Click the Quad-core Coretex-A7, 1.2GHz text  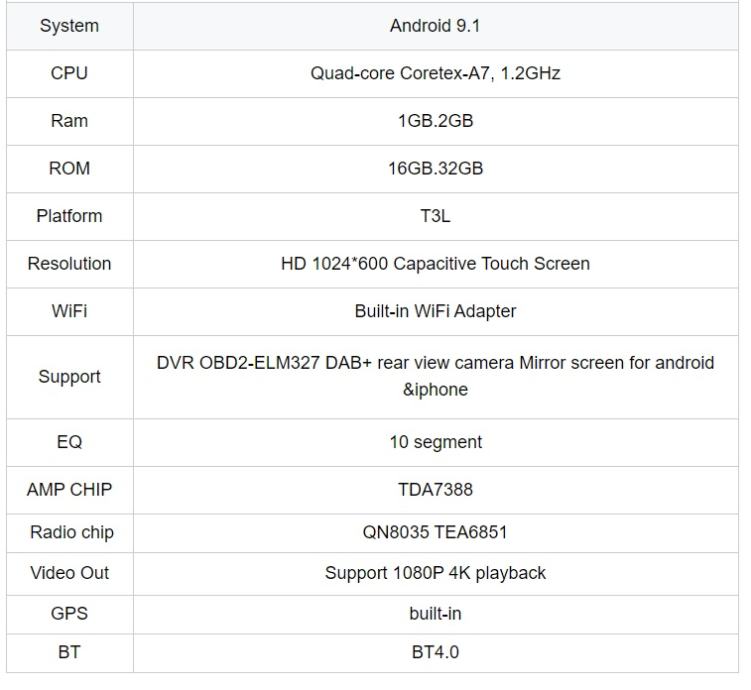[x=435, y=73]
